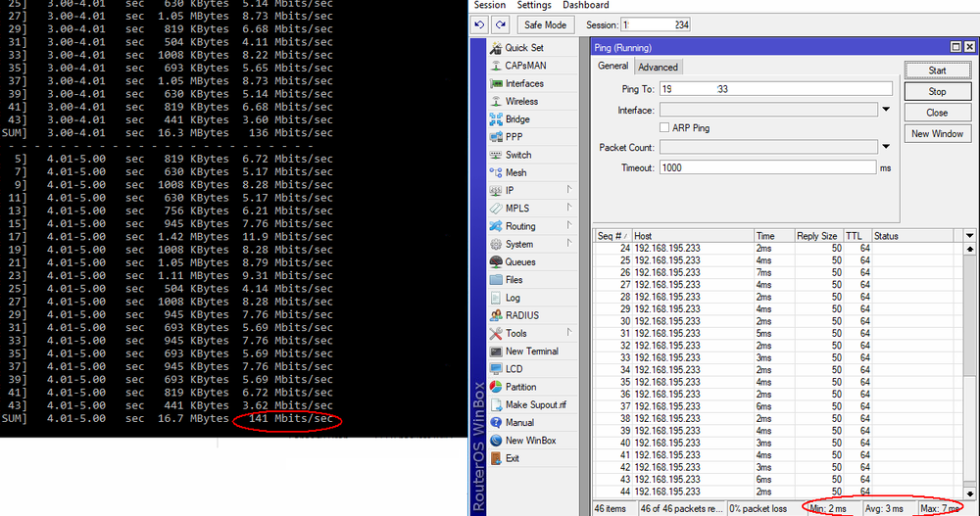Sort by the TTL column header
980x516 pixels.
click(x=857, y=236)
